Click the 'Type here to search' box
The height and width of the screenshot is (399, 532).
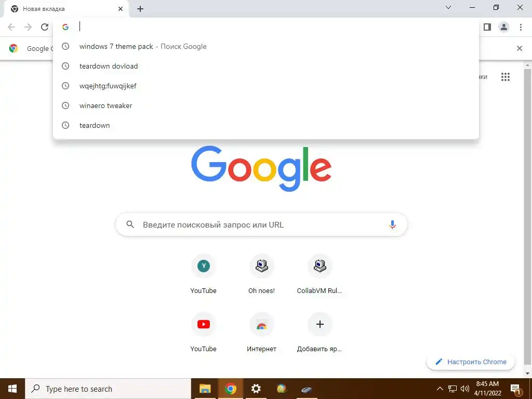pos(108,389)
